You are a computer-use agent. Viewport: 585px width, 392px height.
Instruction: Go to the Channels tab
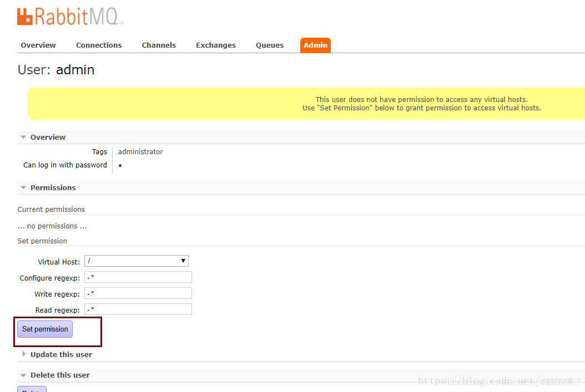point(159,45)
